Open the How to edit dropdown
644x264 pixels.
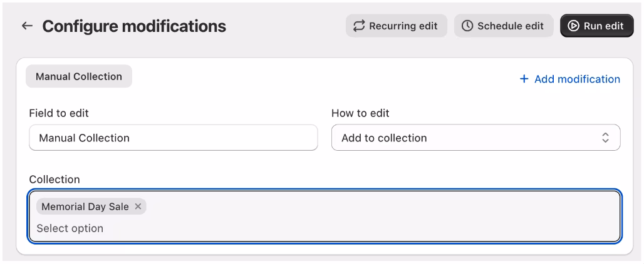point(475,138)
